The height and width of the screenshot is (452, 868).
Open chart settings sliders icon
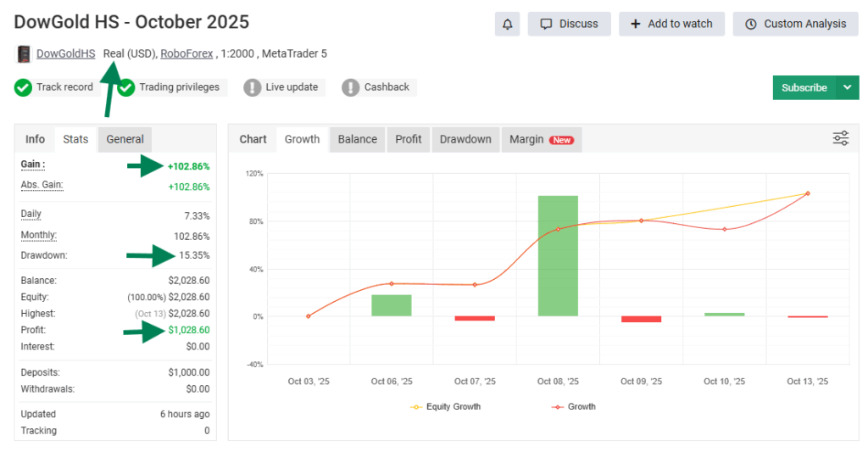[x=840, y=139]
